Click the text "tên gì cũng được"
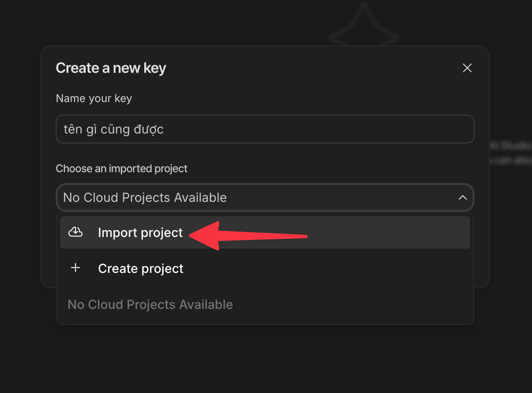 (114, 130)
